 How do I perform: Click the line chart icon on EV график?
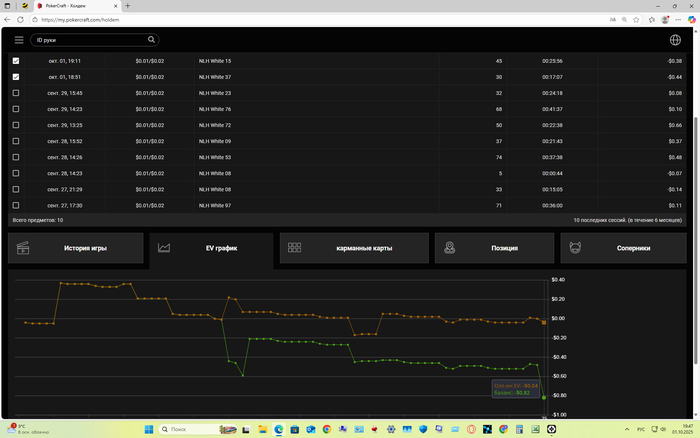tap(164, 248)
